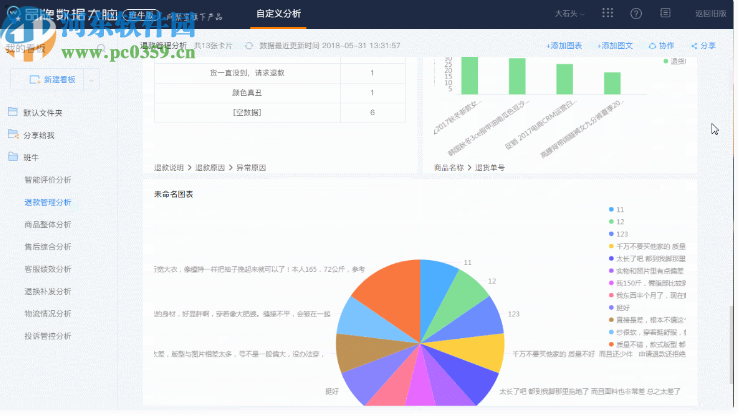The height and width of the screenshot is (419, 738).
Task: Click 我的看板 heading in sidebar
Action: (x=25, y=48)
